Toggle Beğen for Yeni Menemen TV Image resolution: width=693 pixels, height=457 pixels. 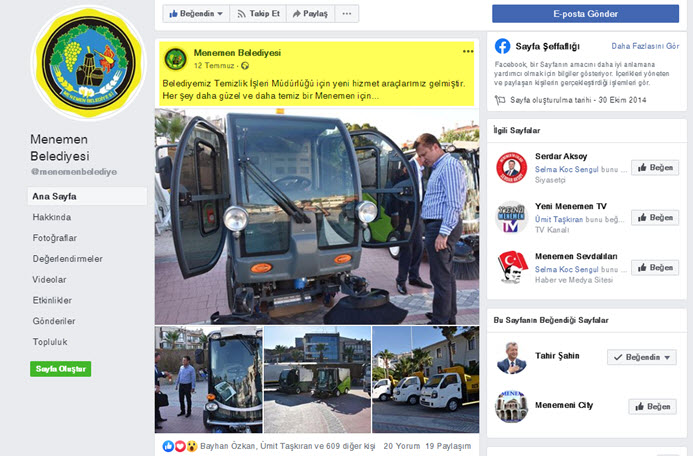655,218
